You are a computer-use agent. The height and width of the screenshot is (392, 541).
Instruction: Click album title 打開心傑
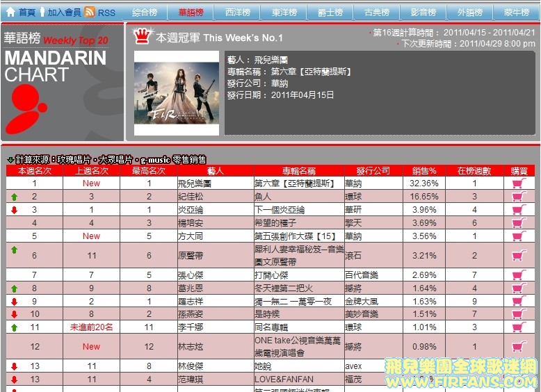coord(271,275)
